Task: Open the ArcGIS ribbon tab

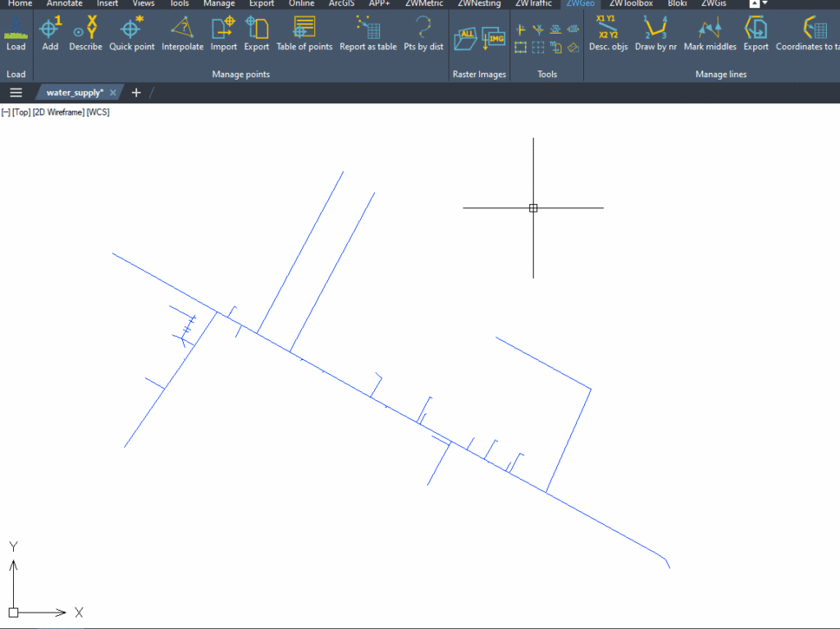Action: 341,3
